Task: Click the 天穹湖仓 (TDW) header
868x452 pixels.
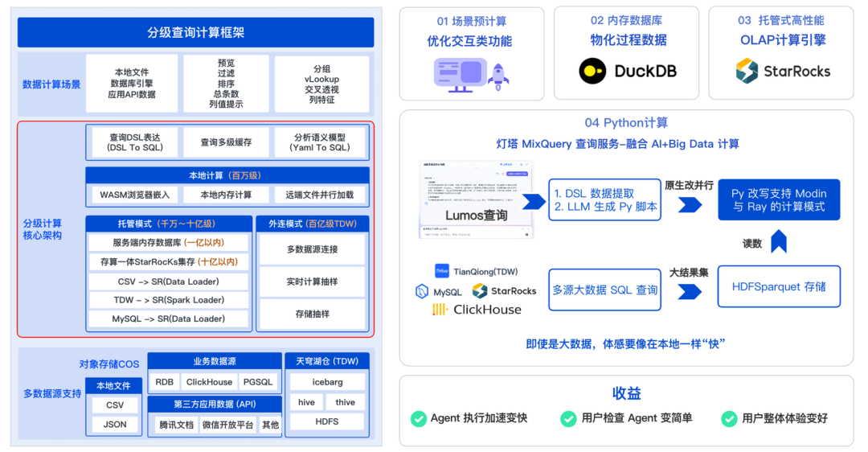Action: pyautogui.click(x=326, y=361)
